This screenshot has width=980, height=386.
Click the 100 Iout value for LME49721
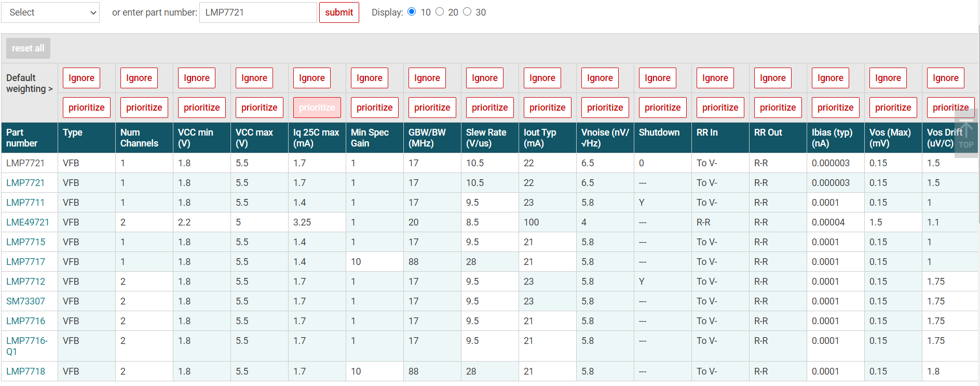click(532, 222)
